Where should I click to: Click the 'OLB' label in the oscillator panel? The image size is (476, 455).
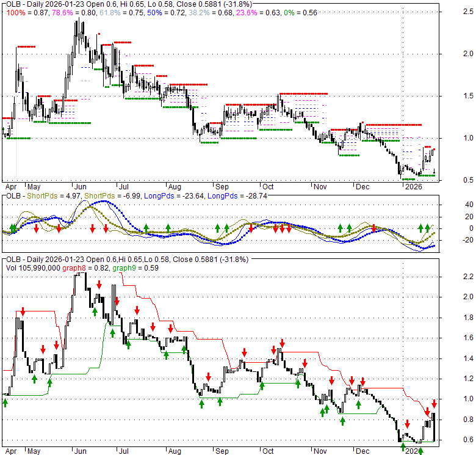[x=13, y=196]
